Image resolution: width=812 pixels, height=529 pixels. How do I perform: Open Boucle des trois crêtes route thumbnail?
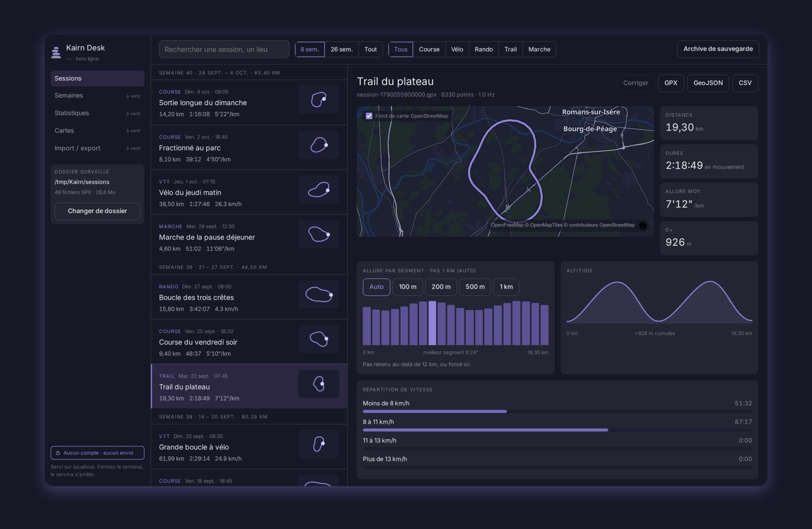point(319,294)
